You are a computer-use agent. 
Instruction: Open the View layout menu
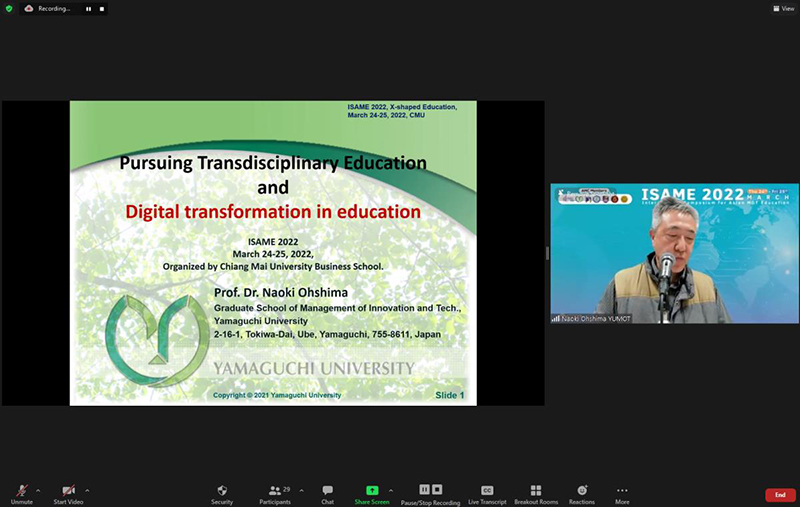(x=784, y=9)
